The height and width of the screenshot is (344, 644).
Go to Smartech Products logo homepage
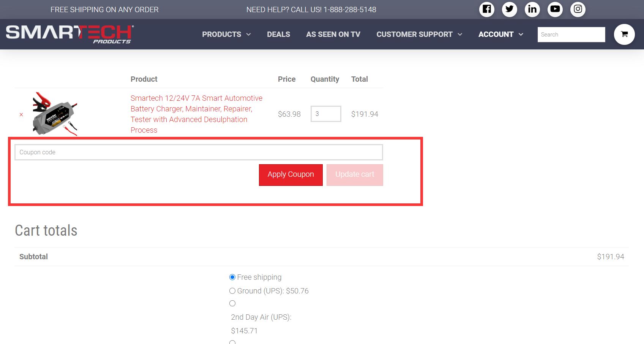coord(70,34)
